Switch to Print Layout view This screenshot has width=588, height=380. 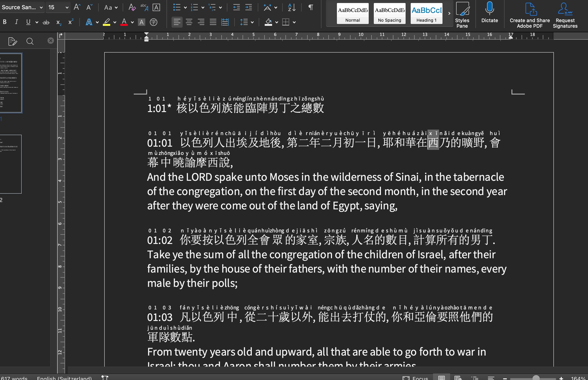click(441, 378)
